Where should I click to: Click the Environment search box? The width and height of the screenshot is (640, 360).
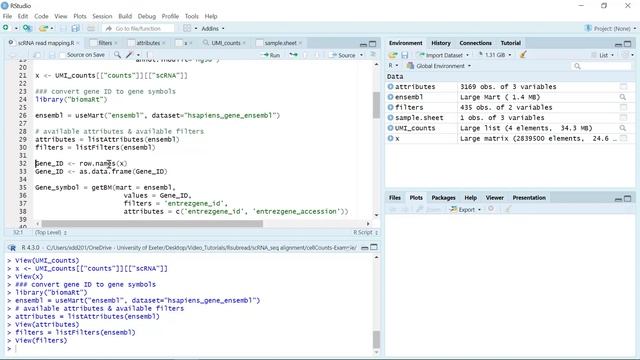602,66
